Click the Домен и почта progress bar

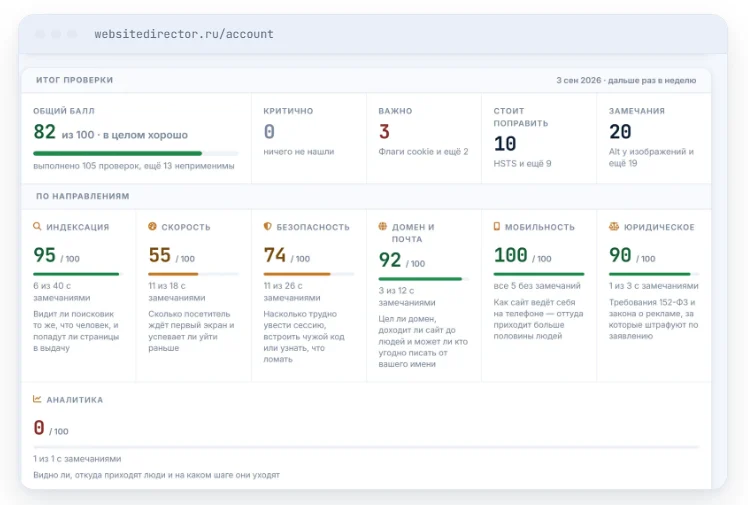[x=424, y=279]
